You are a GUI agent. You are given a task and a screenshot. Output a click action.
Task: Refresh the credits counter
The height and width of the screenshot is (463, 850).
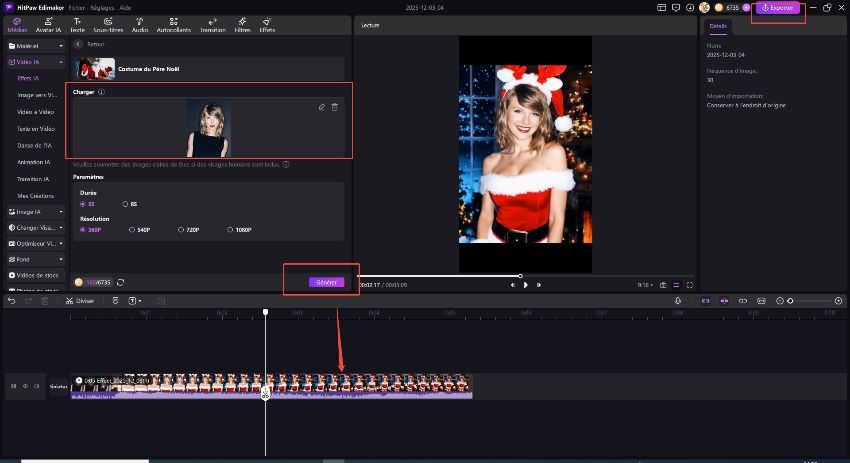tap(120, 282)
